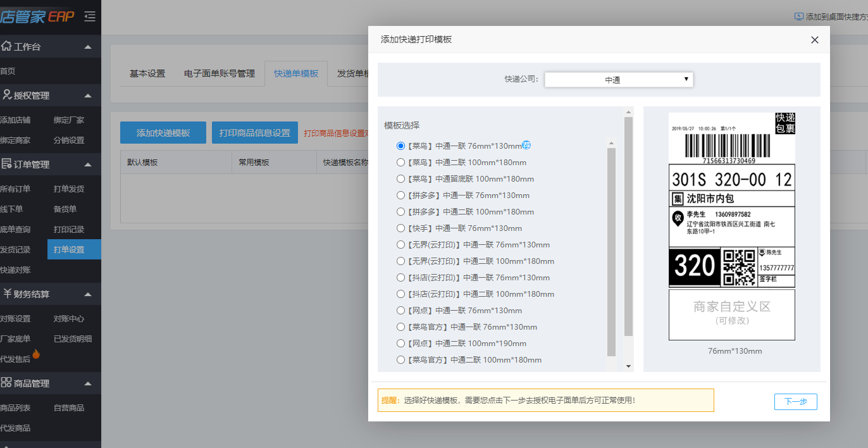Click the 财务结算 yen icon
The image size is (868, 448).
6,294
